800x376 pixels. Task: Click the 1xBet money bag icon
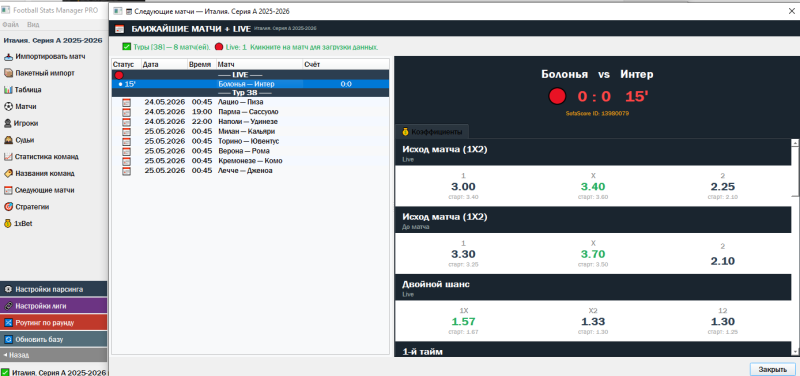pos(8,223)
